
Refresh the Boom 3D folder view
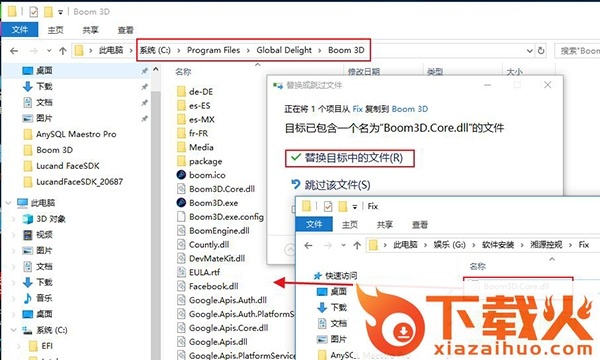tap(541, 50)
